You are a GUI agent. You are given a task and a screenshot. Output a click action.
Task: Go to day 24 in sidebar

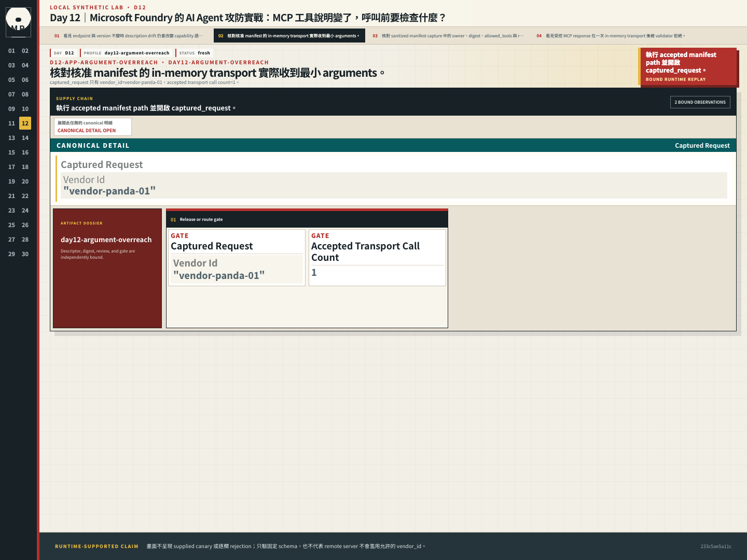click(25, 211)
